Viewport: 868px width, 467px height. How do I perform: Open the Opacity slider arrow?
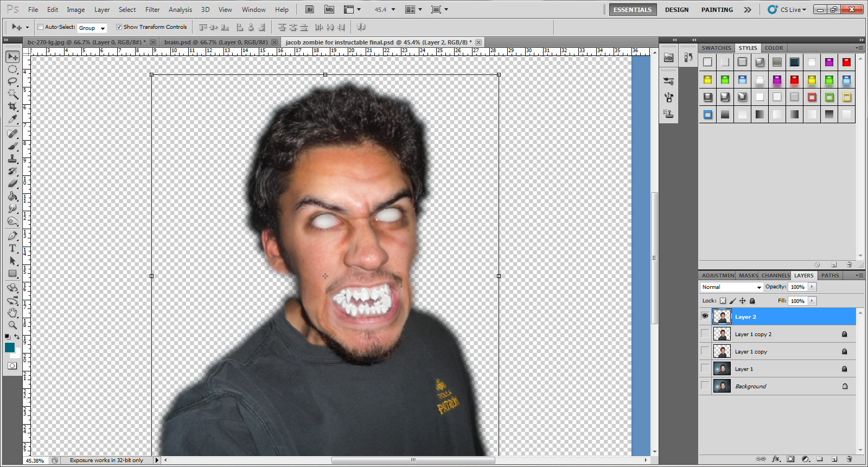pos(812,287)
